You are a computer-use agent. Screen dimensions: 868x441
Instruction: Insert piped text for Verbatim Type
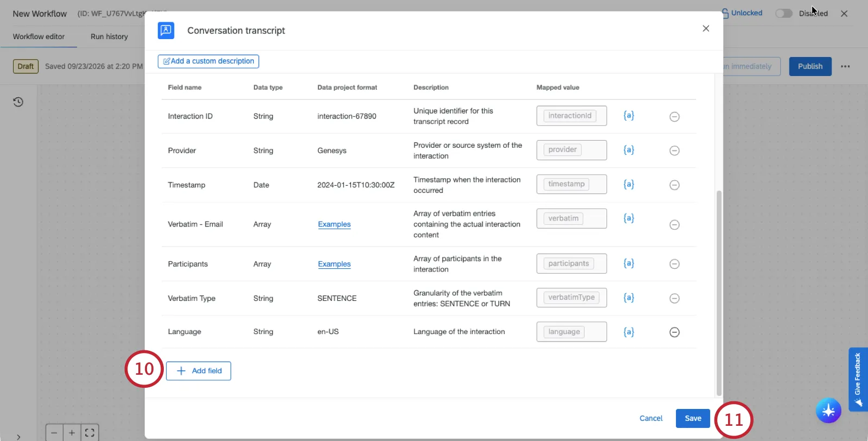pyautogui.click(x=629, y=298)
